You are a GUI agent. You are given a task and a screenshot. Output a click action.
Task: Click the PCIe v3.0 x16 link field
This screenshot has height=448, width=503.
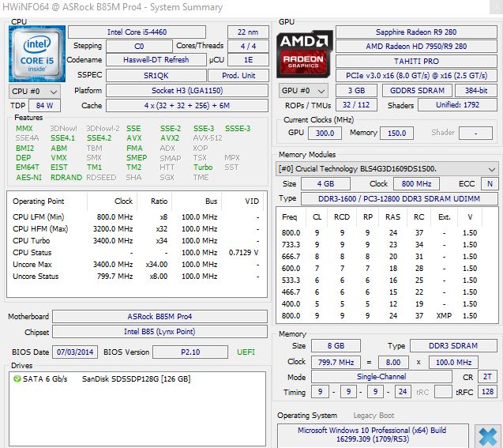tap(416, 75)
